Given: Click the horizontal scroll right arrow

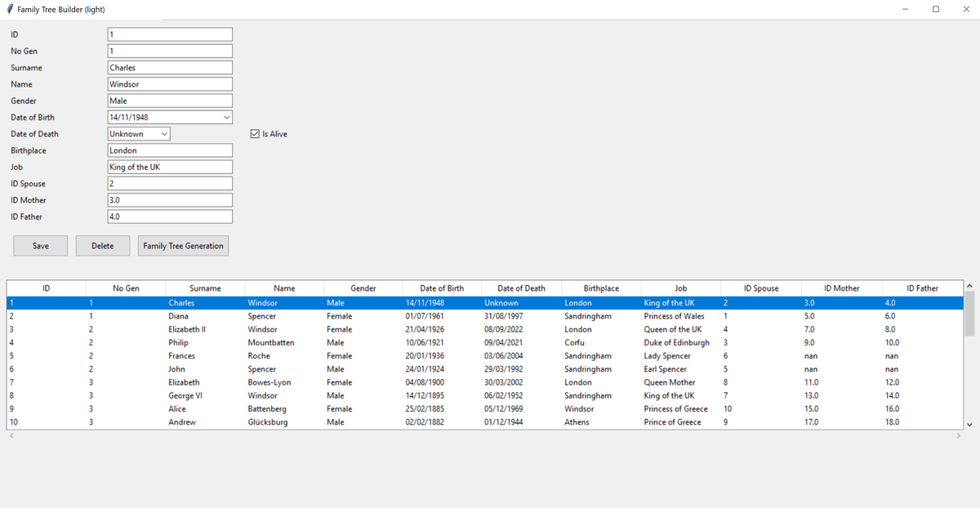Looking at the screenshot, I should coord(959,437).
